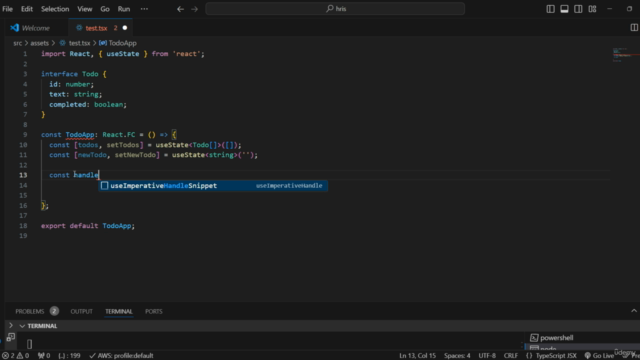Change indentation via Spaces: 4
Image resolution: width=640 pixels, height=360 pixels.
(x=457, y=356)
